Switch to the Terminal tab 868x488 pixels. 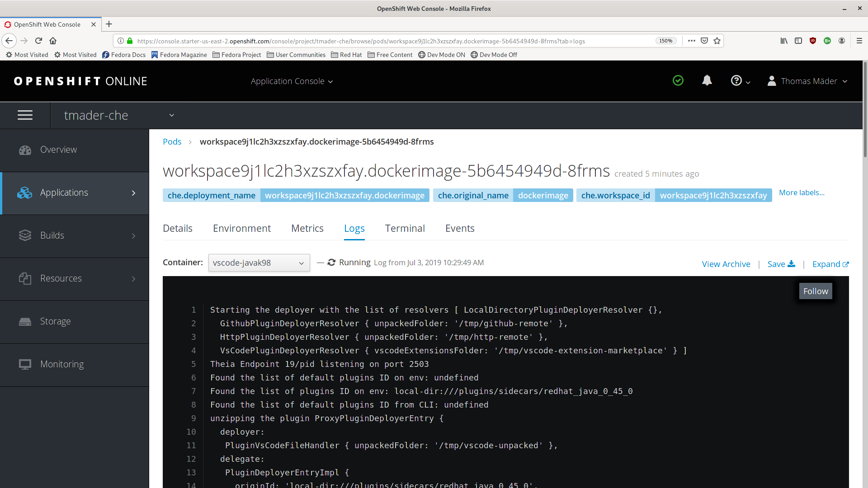point(405,228)
